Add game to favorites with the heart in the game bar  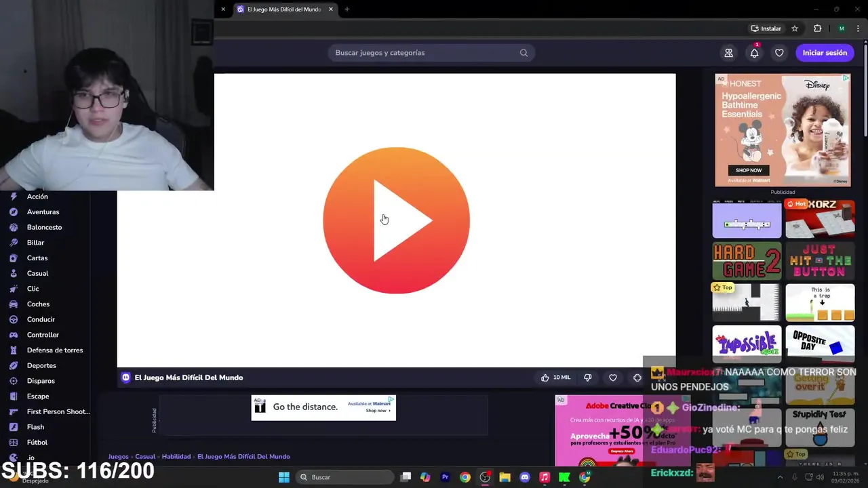613,378
